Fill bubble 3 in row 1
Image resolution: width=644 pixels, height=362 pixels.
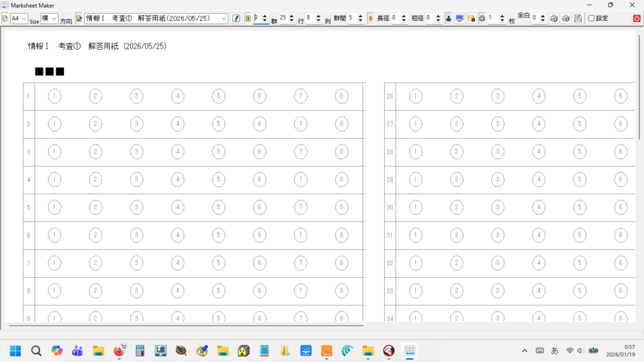[x=136, y=96]
